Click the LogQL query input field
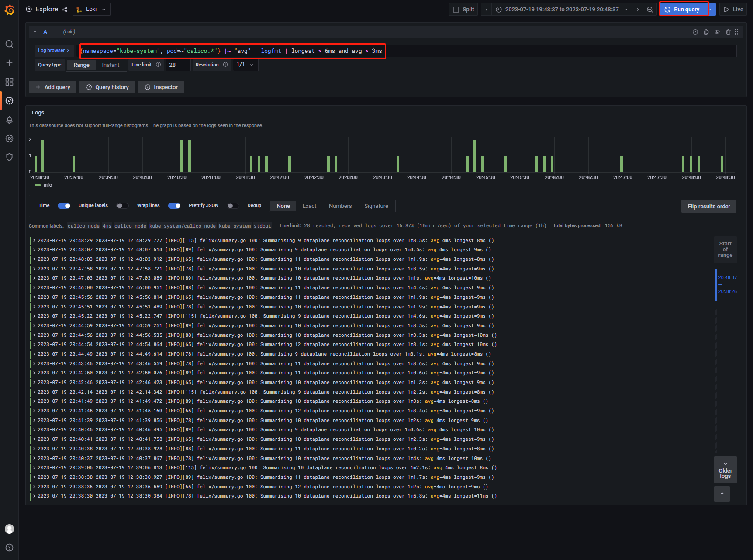This screenshot has width=753, height=560. (x=406, y=51)
